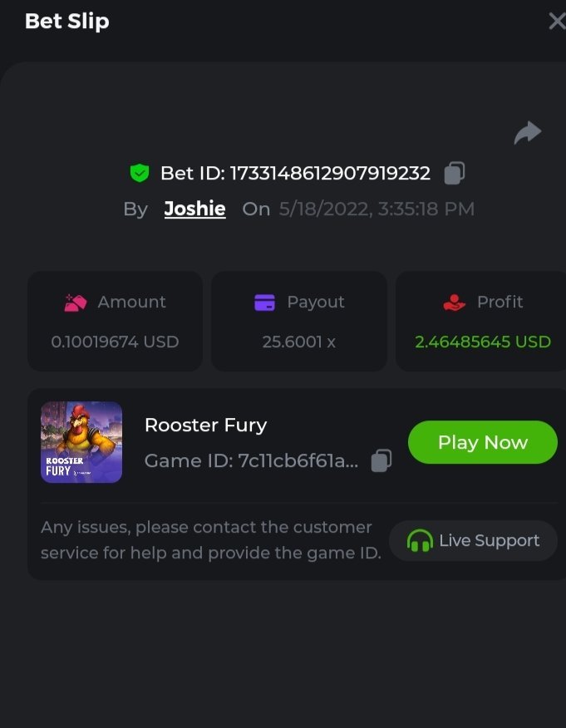566x728 pixels.
Task: Open Live Support chat
Action: click(474, 541)
